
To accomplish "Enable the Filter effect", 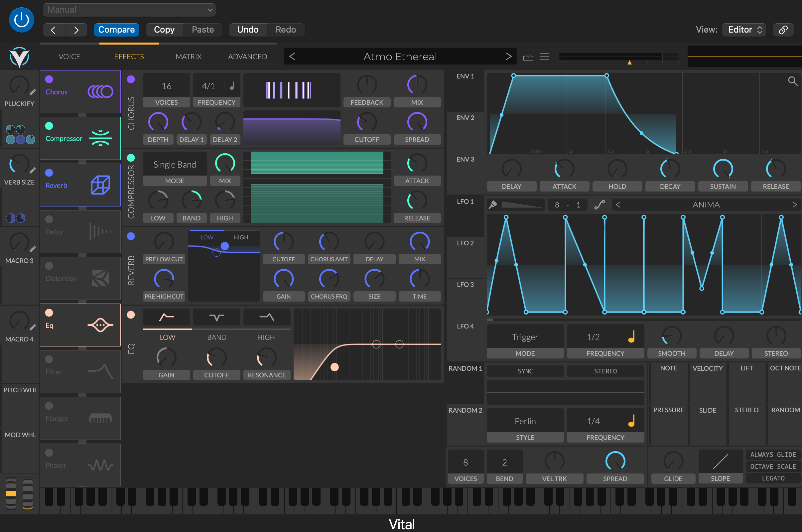I will (x=49, y=359).
